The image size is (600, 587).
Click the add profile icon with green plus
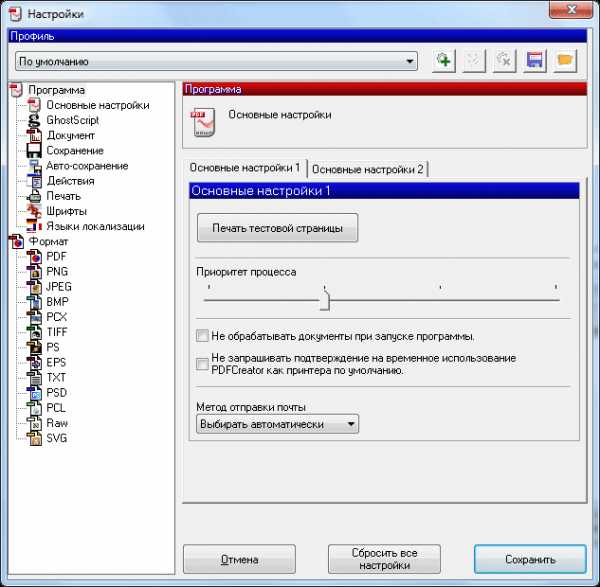(443, 61)
